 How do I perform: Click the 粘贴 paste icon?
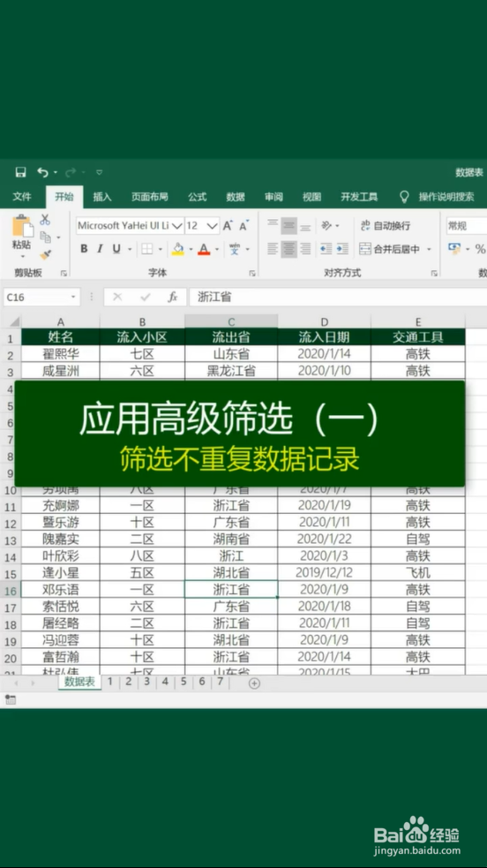(x=22, y=226)
